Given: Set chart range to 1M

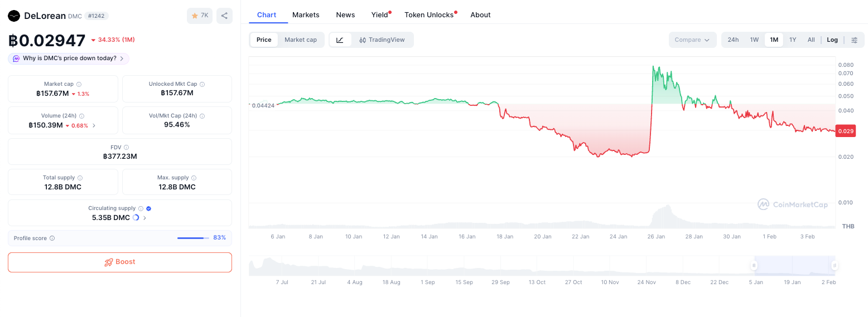Looking at the screenshot, I should [x=774, y=40].
